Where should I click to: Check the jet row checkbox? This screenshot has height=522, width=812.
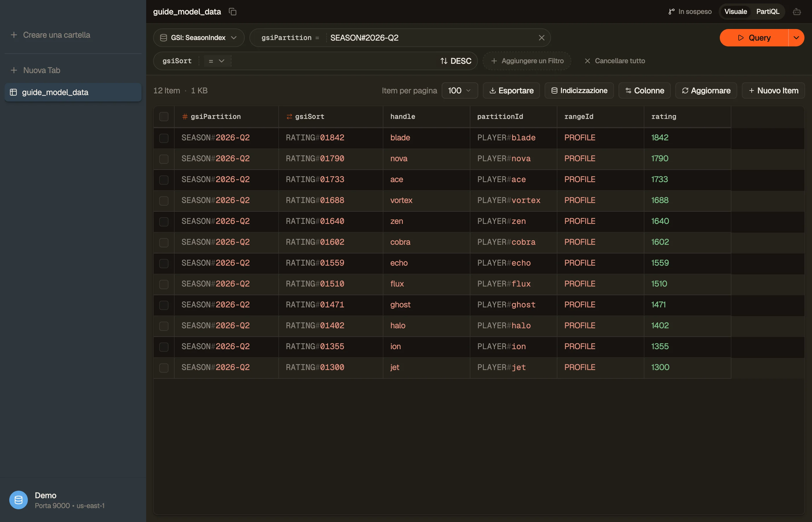(x=164, y=368)
